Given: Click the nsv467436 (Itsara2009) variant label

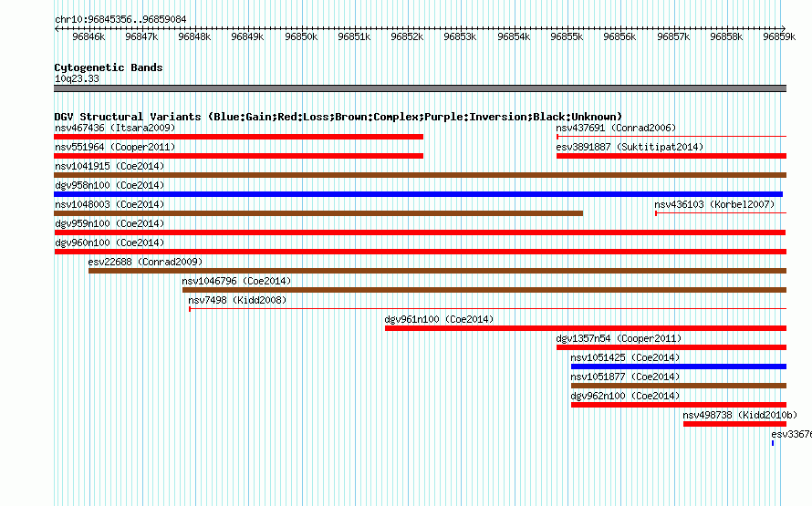Looking at the screenshot, I should [x=115, y=128].
